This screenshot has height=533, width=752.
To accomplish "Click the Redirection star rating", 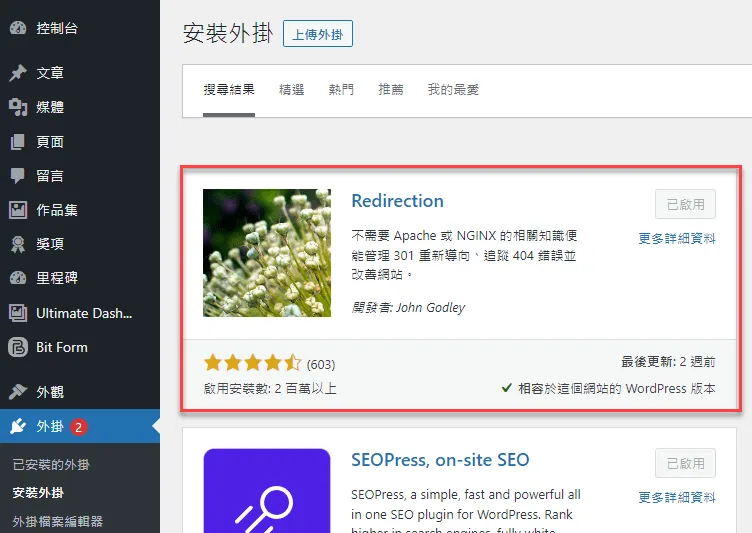I will point(252,363).
